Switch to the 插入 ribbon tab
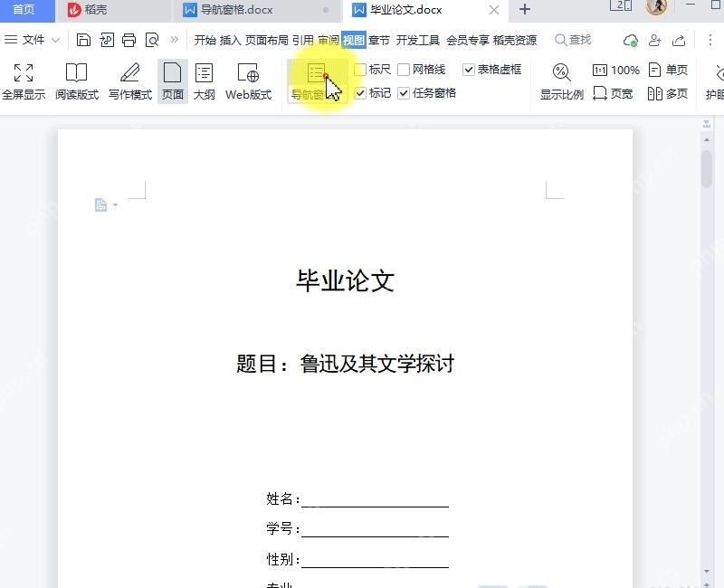Viewport: 724px width, 588px height. tap(231, 40)
